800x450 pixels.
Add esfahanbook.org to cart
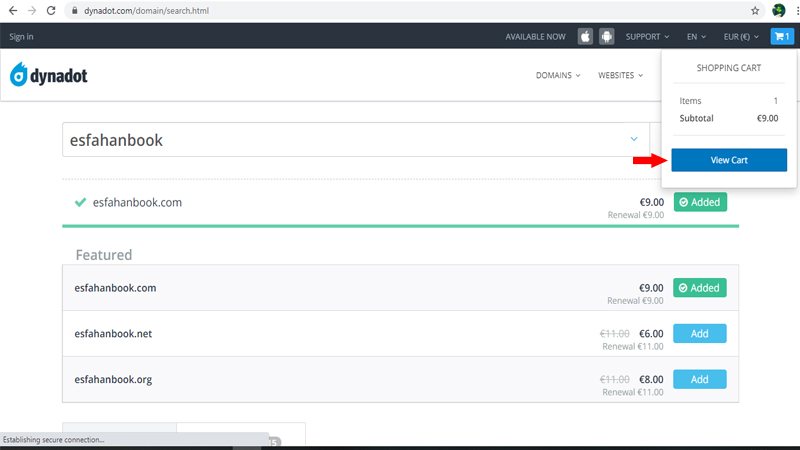pyautogui.click(x=699, y=380)
